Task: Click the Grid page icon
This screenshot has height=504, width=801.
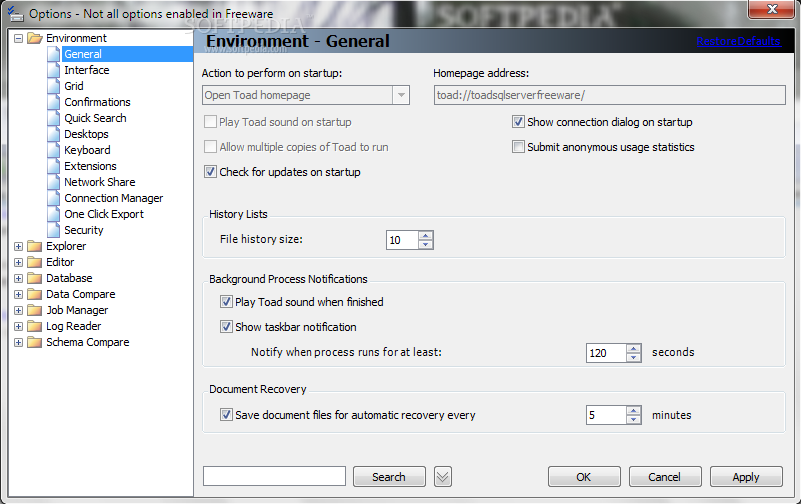Action: [54, 86]
